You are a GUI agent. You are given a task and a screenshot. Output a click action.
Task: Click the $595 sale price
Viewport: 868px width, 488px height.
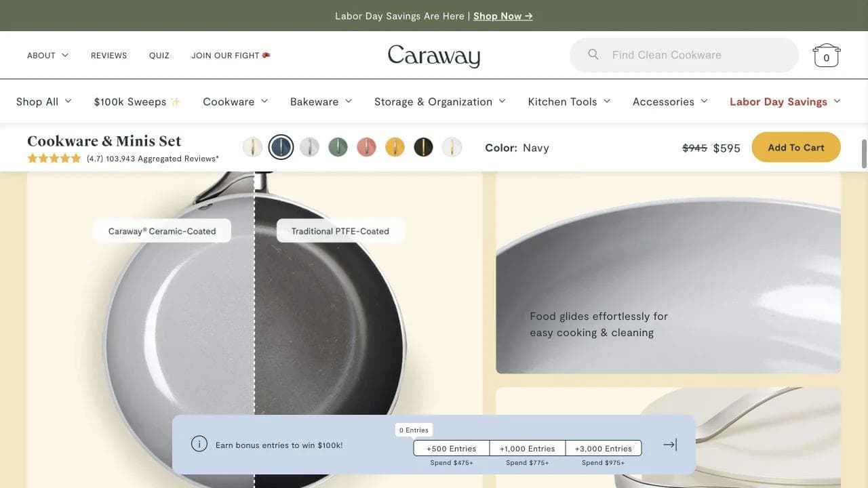pyautogui.click(x=727, y=148)
